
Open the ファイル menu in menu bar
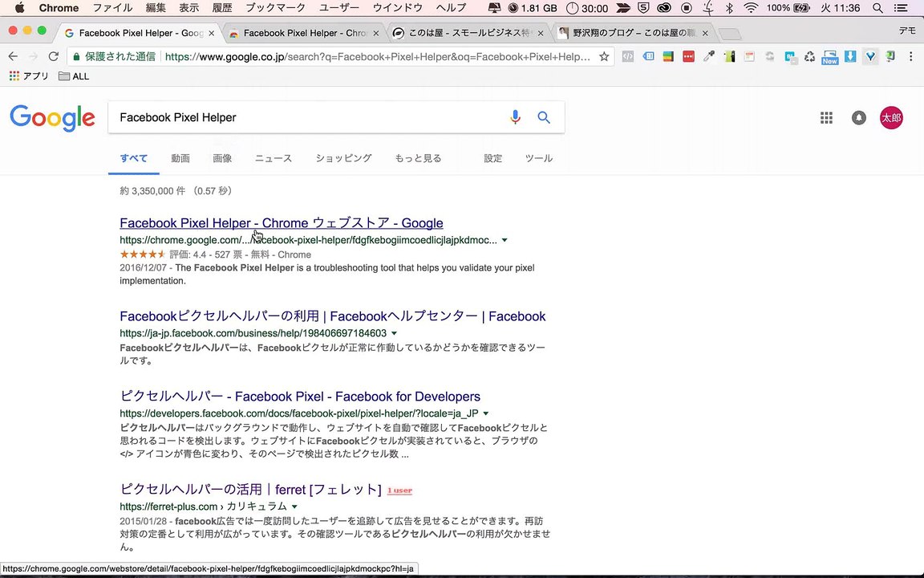(112, 8)
